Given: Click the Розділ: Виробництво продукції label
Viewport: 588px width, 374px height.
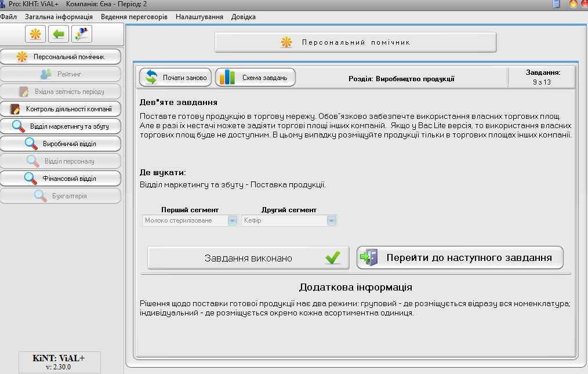Looking at the screenshot, I should [401, 79].
